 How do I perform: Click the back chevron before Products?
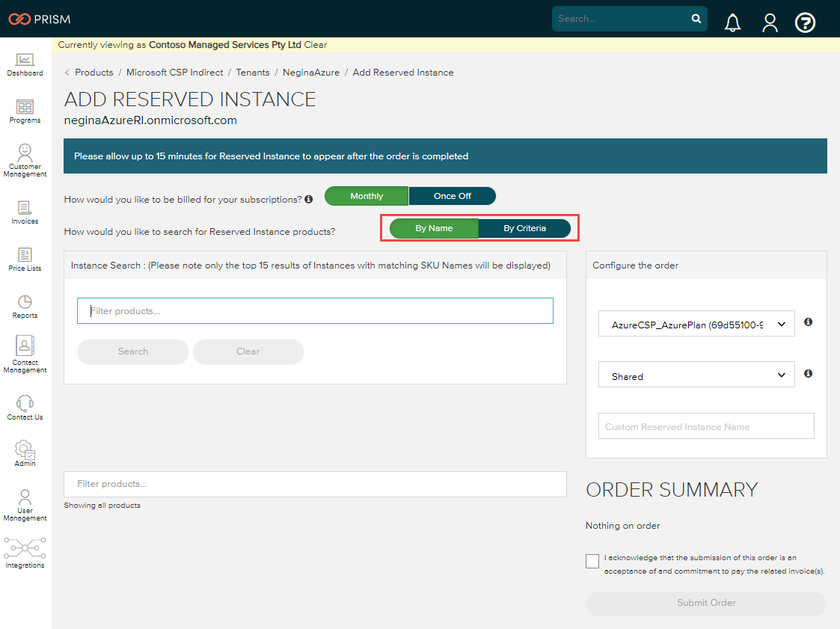click(x=67, y=73)
